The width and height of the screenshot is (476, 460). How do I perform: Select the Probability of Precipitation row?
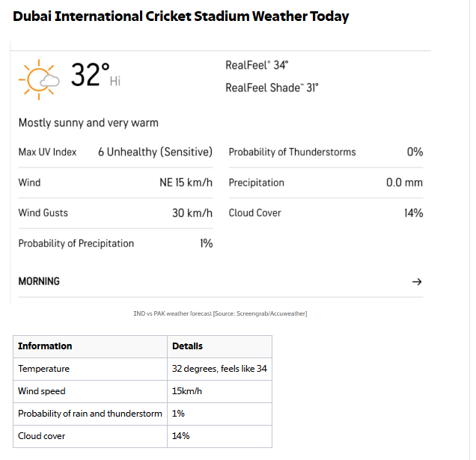pos(115,243)
